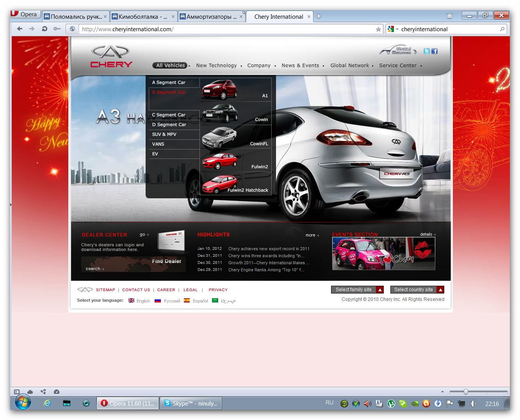Screen dimensions: 520x420
Task: Click the password wand key icon
Action: point(57,29)
